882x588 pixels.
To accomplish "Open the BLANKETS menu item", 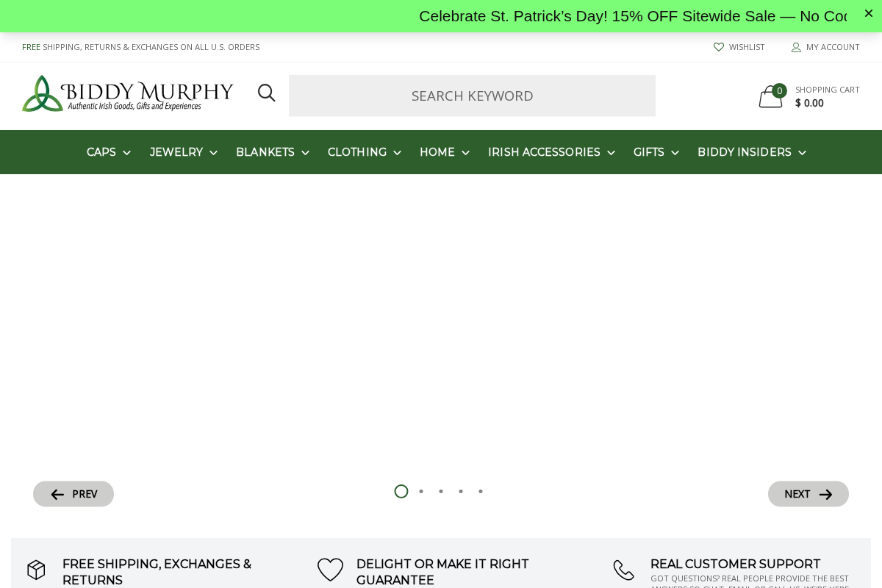I will click(x=265, y=152).
